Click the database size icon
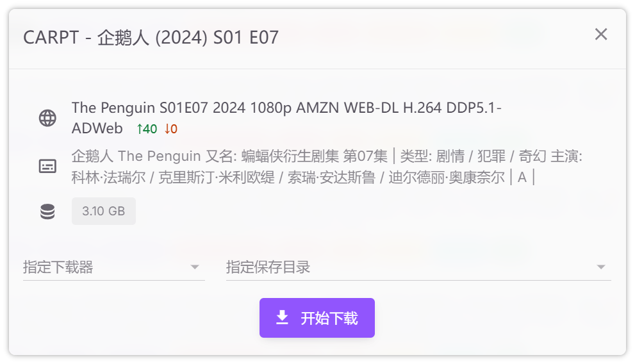Viewport: 635px width, 364px height. click(x=47, y=211)
